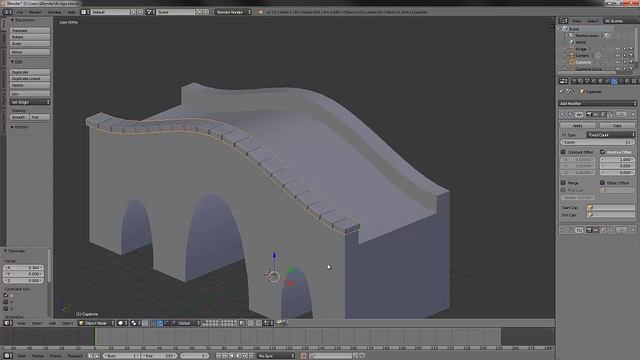Click the modifier Apply button
This screenshot has width=640, height=360.
pos(578,126)
